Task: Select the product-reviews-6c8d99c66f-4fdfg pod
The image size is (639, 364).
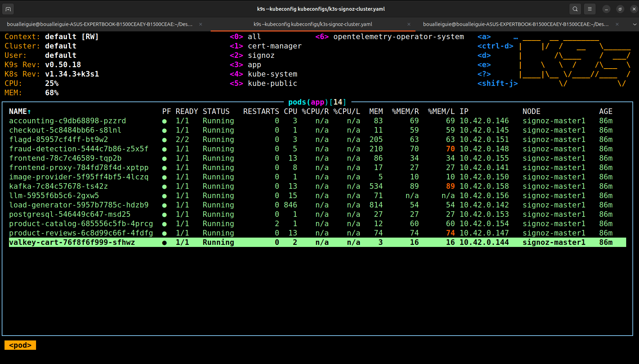Action: pos(317,233)
